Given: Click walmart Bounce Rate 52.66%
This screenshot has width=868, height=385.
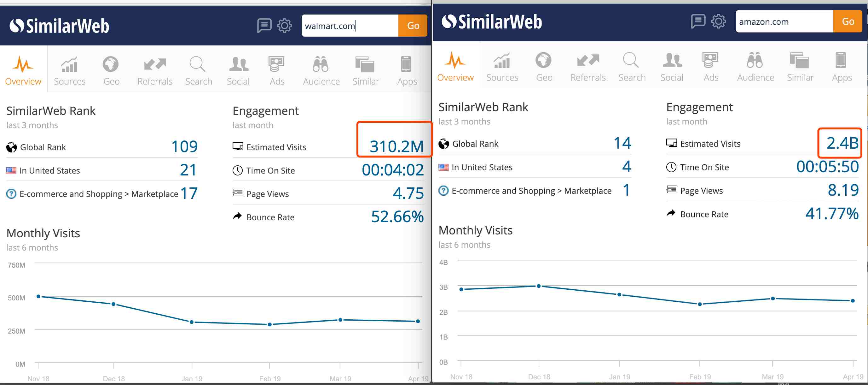Looking at the screenshot, I should 397,216.
